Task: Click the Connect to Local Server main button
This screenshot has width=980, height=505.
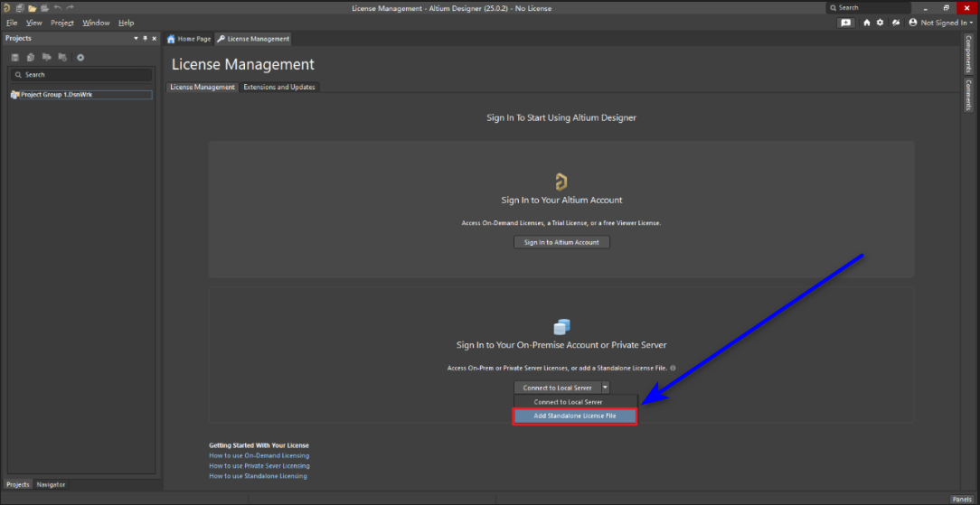Action: click(x=557, y=388)
